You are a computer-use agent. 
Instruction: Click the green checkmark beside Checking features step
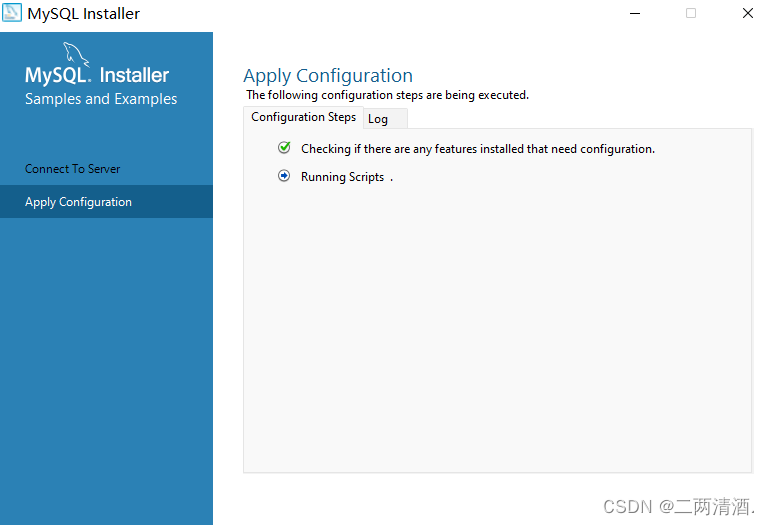point(284,147)
